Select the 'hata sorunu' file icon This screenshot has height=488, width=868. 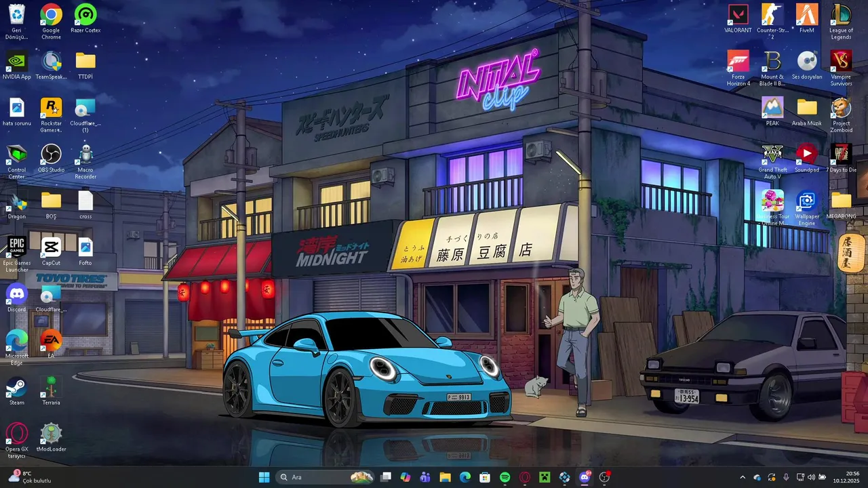[16, 111]
